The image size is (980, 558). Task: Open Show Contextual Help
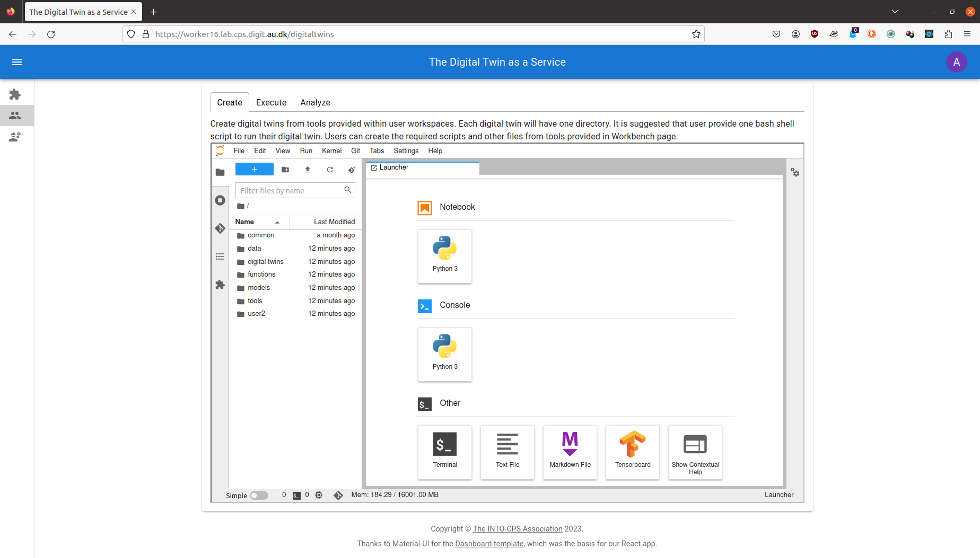pyautogui.click(x=695, y=453)
